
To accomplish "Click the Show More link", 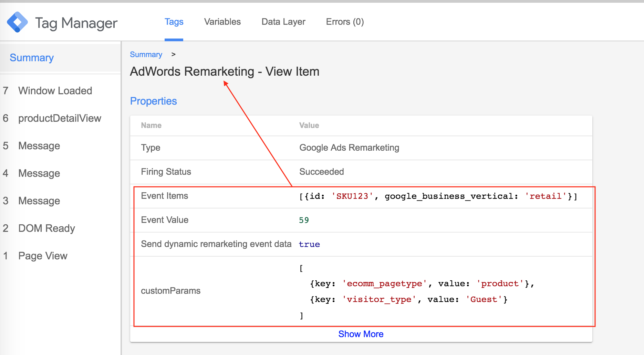I will (361, 334).
